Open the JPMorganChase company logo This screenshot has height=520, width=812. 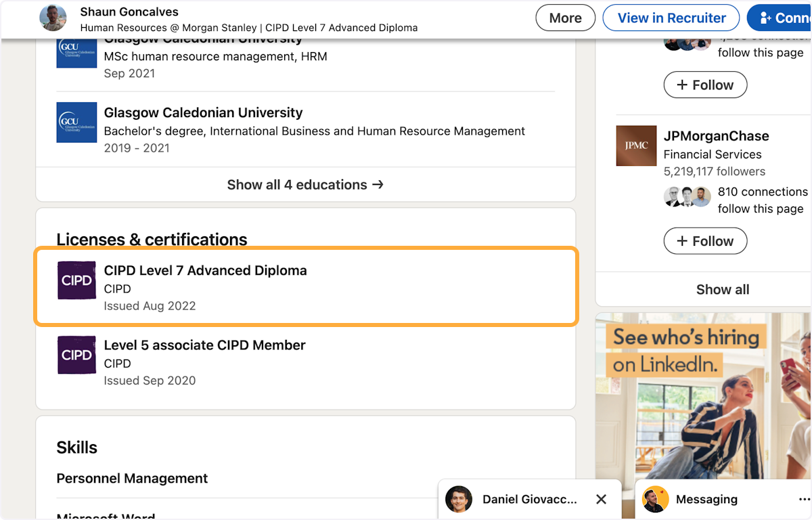coord(636,146)
